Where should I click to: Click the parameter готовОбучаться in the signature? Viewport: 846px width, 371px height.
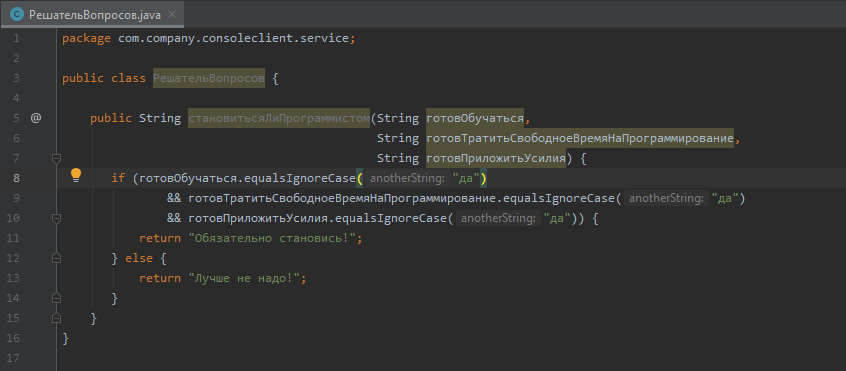coord(475,118)
